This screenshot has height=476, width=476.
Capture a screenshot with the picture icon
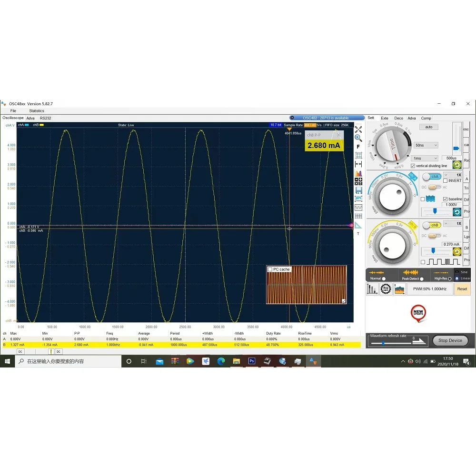pos(358,199)
